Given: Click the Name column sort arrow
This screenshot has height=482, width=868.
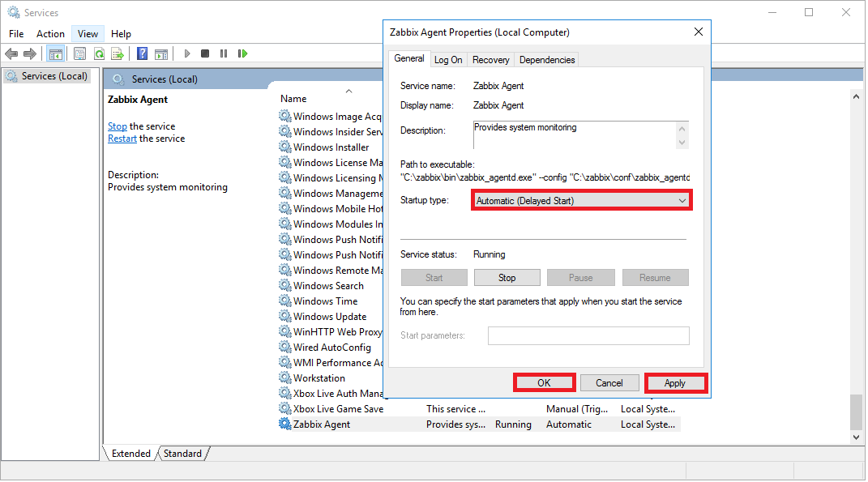Looking at the screenshot, I should (348, 91).
